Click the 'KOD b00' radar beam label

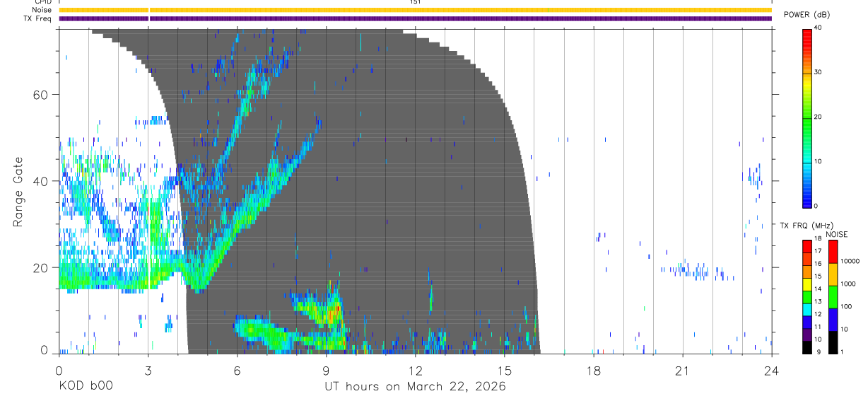coord(85,386)
